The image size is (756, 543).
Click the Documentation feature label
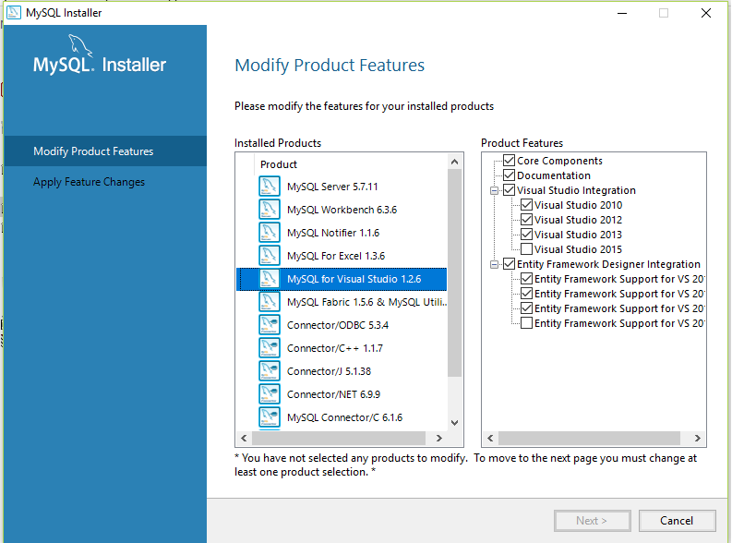pos(554,175)
